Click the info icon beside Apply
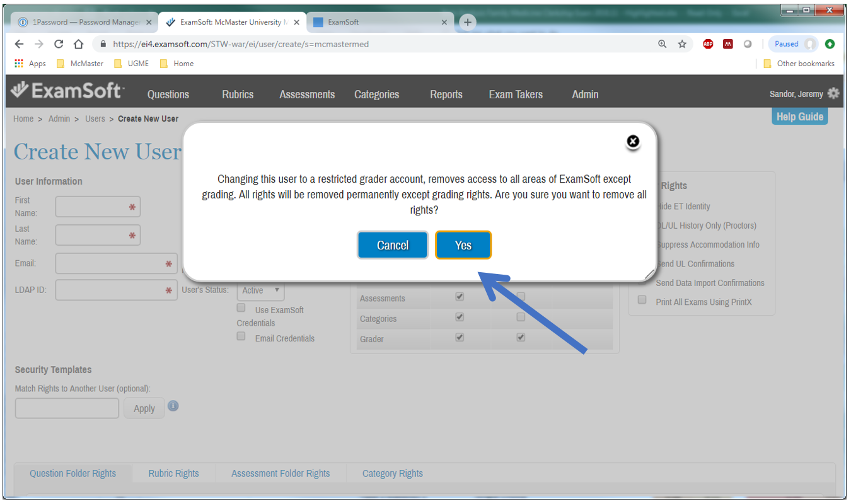This screenshot has height=504, width=851. pyautogui.click(x=173, y=406)
